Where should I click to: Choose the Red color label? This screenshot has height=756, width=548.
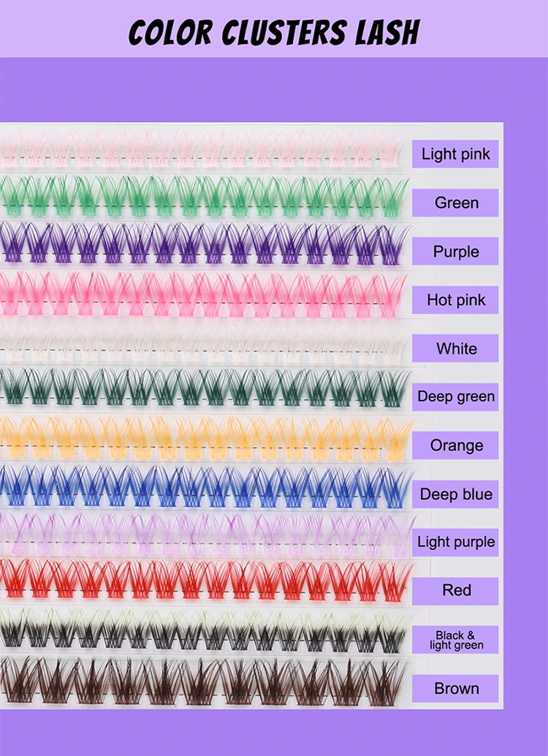(455, 590)
